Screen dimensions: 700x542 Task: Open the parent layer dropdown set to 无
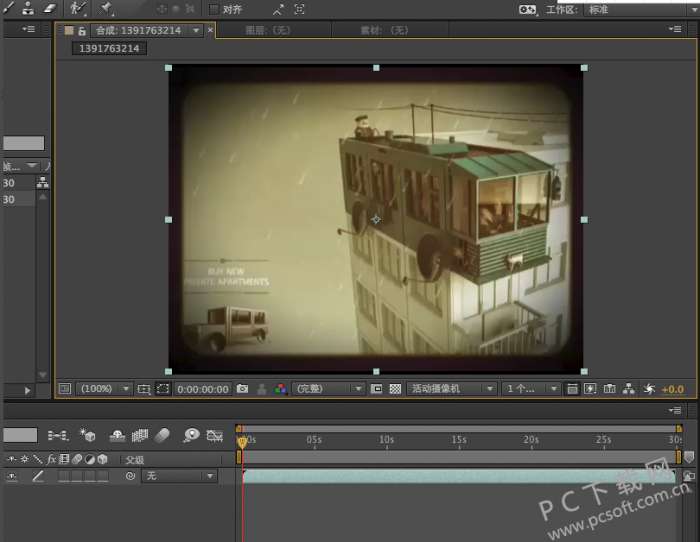pyautogui.click(x=179, y=477)
